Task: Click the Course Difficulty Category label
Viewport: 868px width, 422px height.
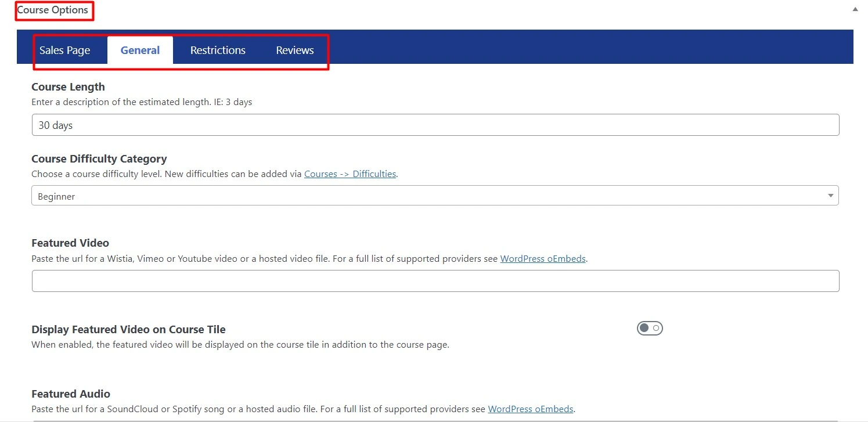Action: 99,159
